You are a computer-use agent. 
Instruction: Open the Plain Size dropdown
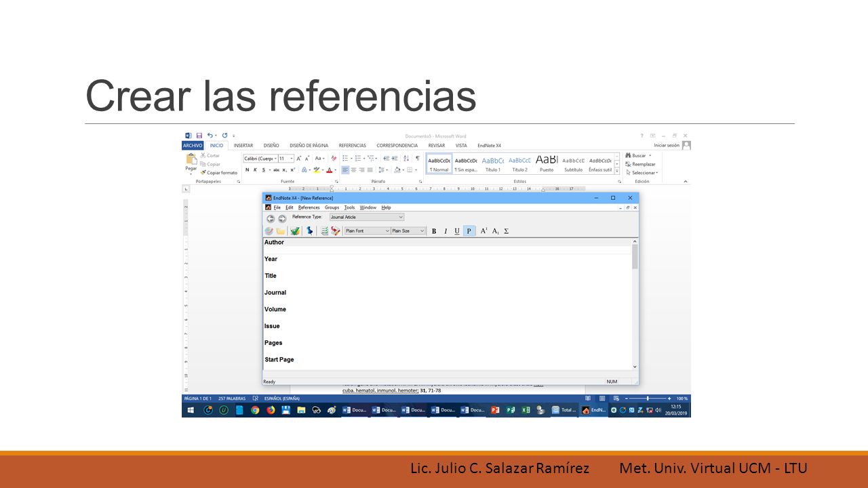(x=408, y=231)
